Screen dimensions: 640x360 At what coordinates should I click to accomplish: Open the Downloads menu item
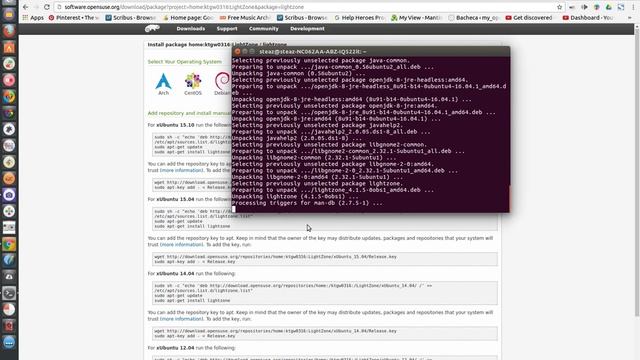pyautogui.click(x=191, y=29)
